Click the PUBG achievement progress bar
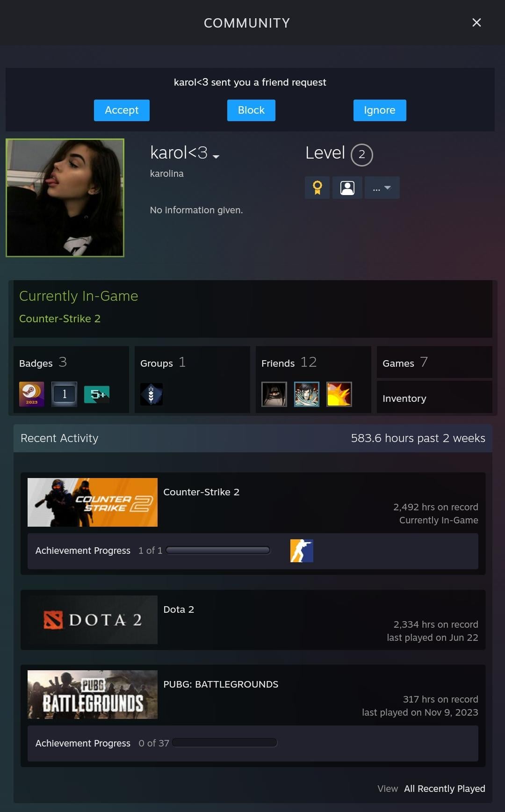 click(x=224, y=743)
